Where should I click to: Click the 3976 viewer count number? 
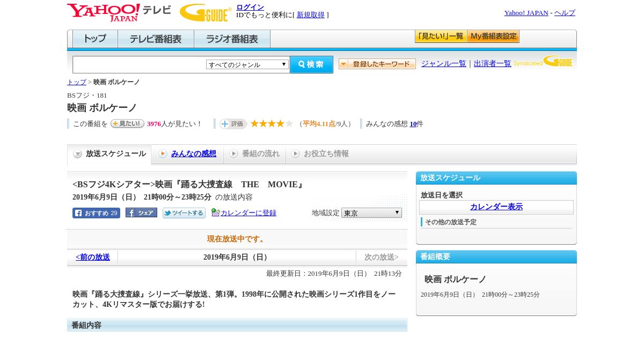tap(154, 124)
